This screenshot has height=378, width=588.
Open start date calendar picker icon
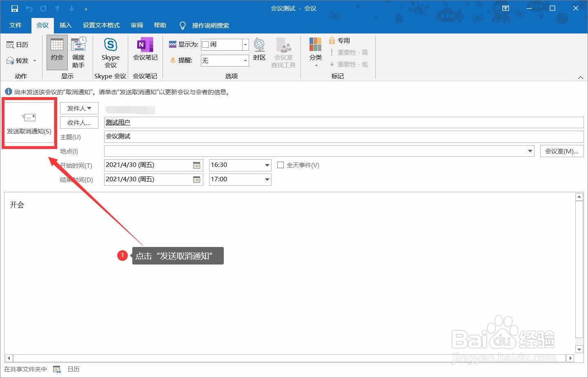197,165
